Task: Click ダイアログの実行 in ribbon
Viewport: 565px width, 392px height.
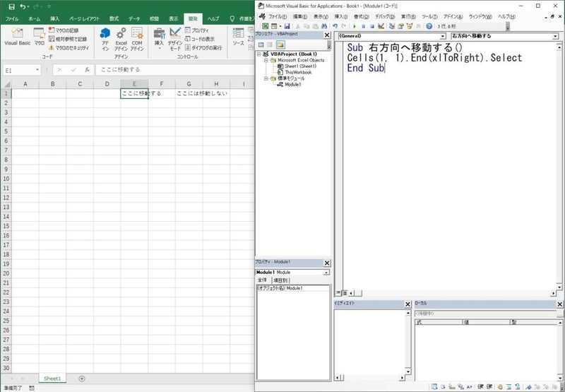Action: pyautogui.click(x=203, y=47)
